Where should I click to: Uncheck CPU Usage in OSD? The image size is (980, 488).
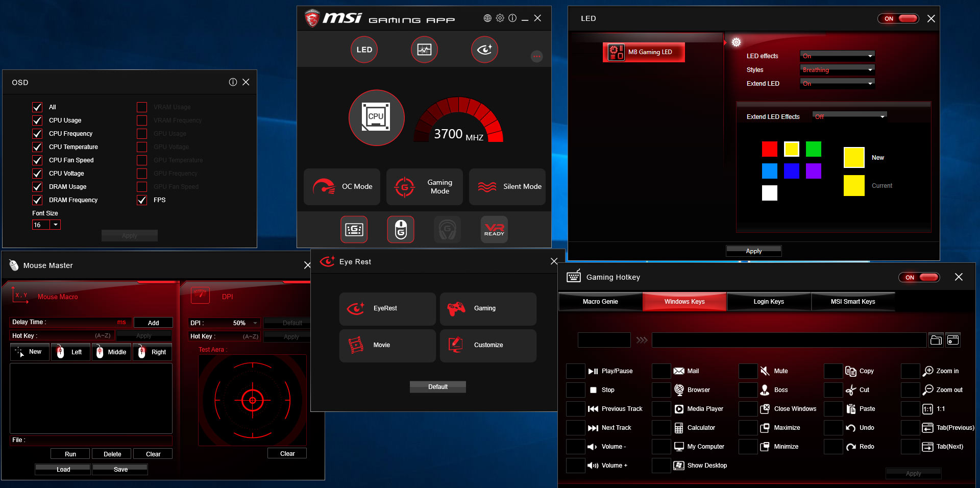click(x=37, y=120)
